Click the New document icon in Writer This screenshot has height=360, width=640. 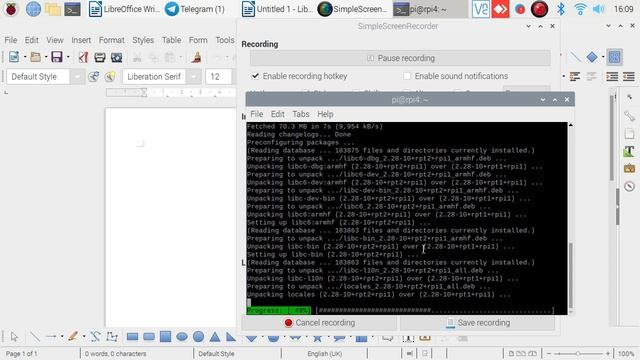tap(14, 57)
